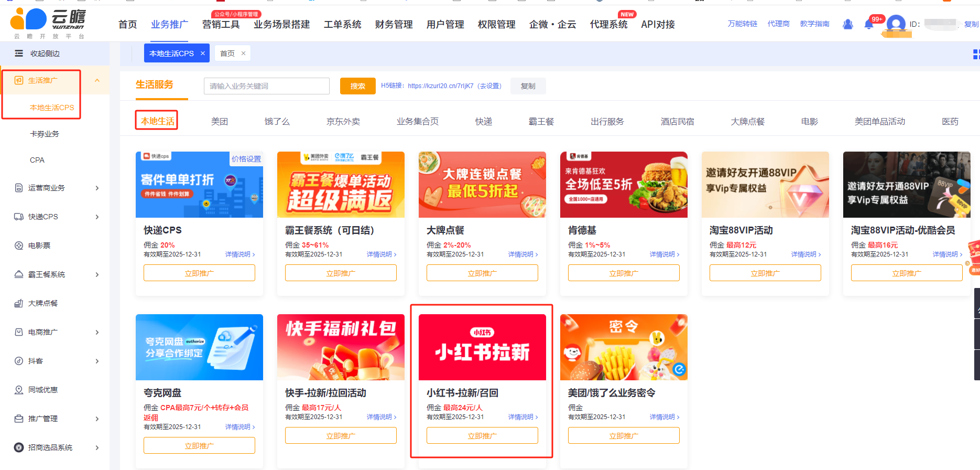
Task: Switch to the 饿了么 category tab
Action: click(x=277, y=122)
